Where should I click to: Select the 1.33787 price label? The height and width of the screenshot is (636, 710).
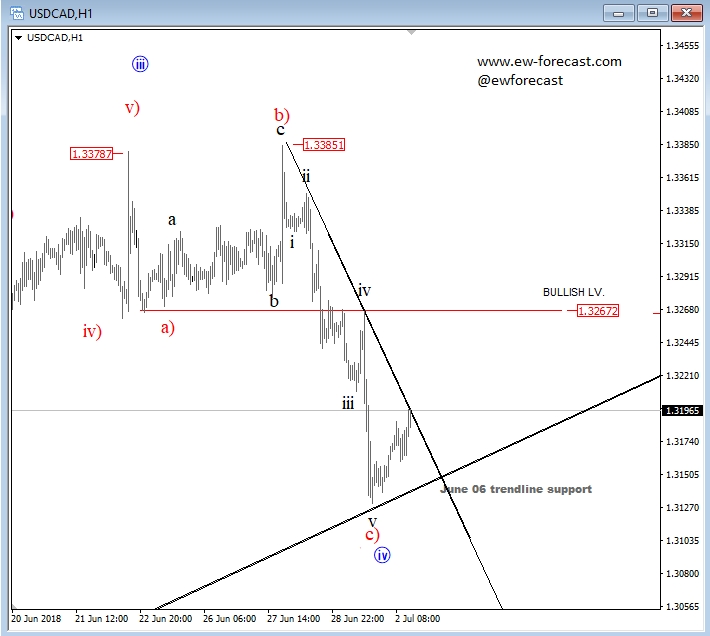[x=91, y=154]
